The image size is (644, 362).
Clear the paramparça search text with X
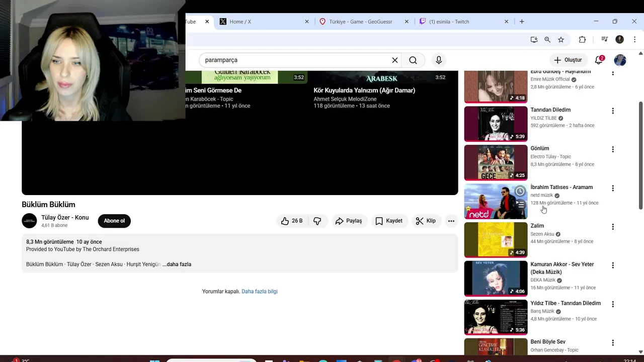[x=395, y=60]
